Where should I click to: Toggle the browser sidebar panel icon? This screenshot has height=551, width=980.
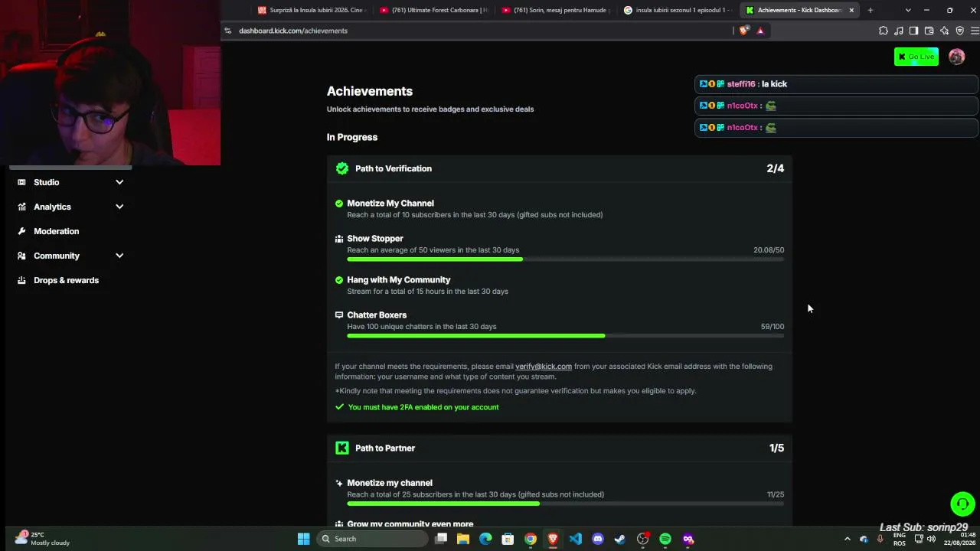click(x=913, y=31)
